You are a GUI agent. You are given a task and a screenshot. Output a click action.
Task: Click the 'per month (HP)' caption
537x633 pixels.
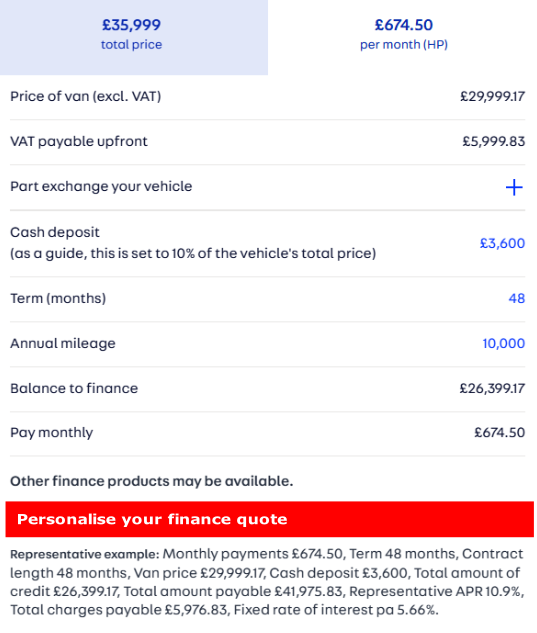pyautogui.click(x=404, y=44)
